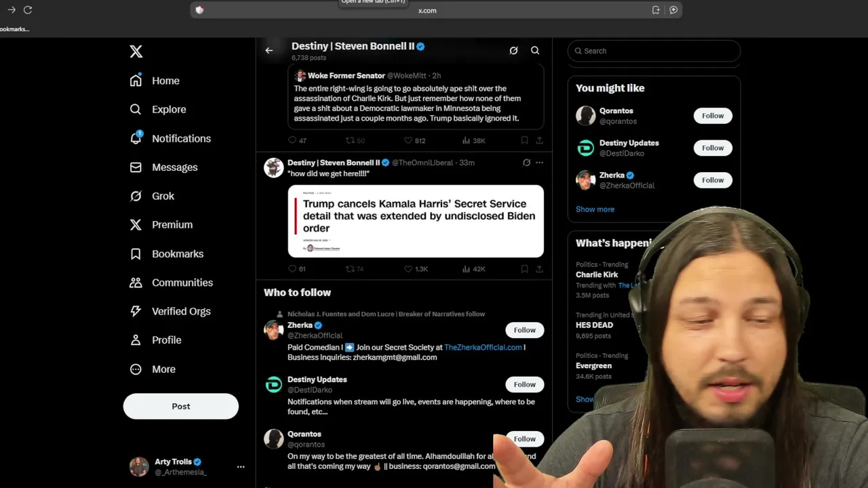The height and width of the screenshot is (488, 868).
Task: Click the Communities people icon
Action: [x=136, y=283]
